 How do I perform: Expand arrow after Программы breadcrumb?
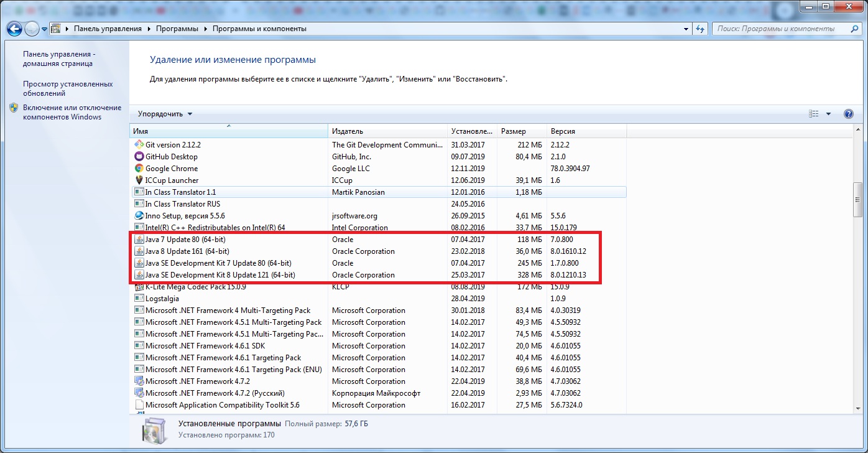click(205, 29)
